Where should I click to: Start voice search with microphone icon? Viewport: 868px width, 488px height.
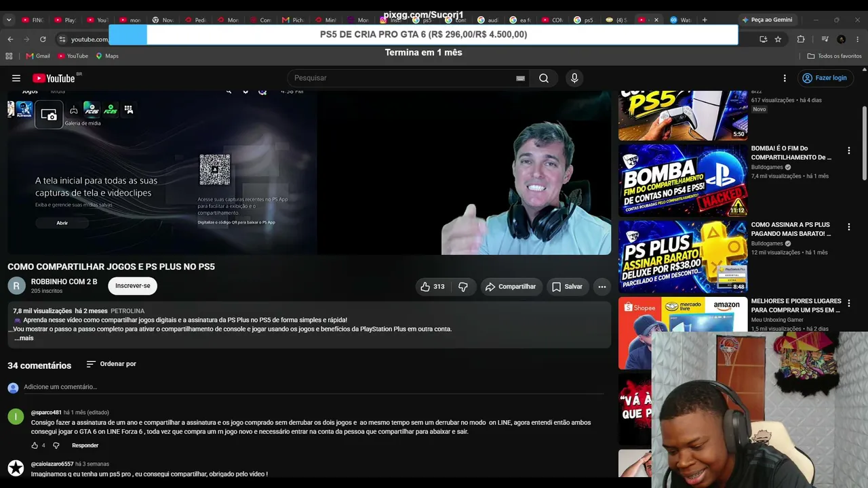(x=574, y=78)
